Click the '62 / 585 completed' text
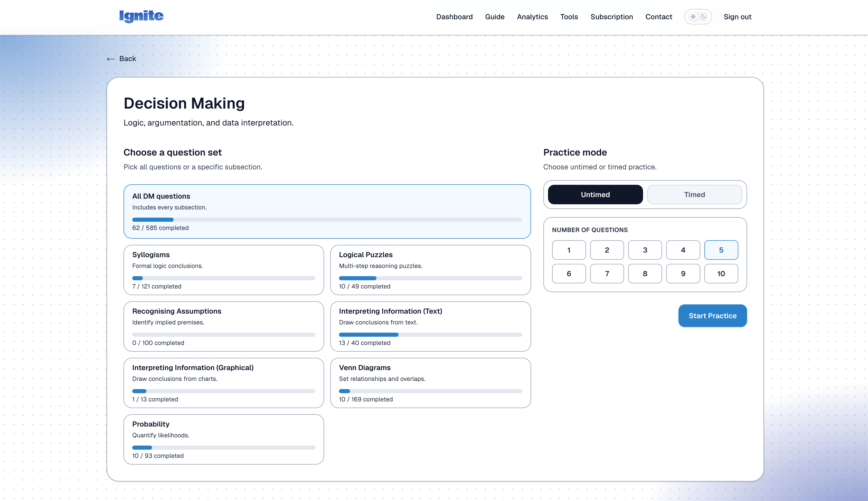Viewport: 868px width, 501px height. (x=161, y=228)
